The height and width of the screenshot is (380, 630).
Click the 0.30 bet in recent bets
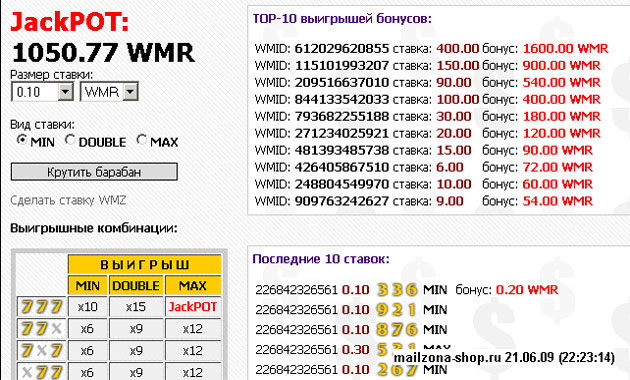(356, 349)
